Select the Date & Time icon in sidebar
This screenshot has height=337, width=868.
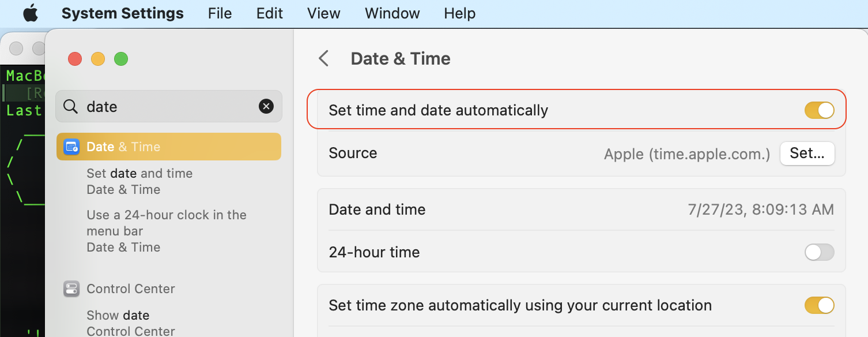71,147
